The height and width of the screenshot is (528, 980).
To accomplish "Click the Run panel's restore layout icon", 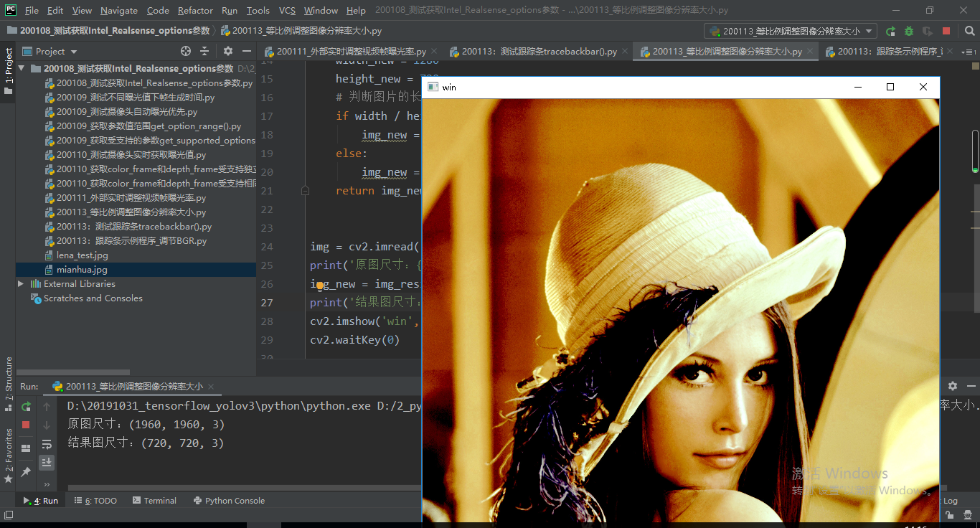I will tap(26, 448).
